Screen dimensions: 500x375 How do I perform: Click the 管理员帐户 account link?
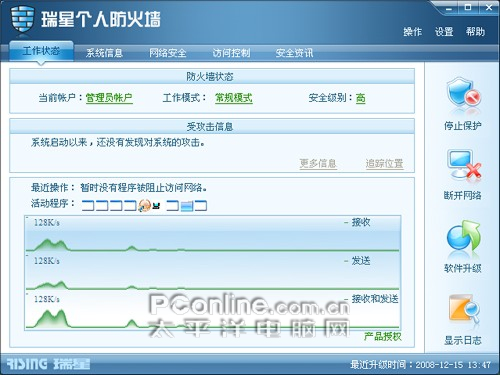coord(109,98)
